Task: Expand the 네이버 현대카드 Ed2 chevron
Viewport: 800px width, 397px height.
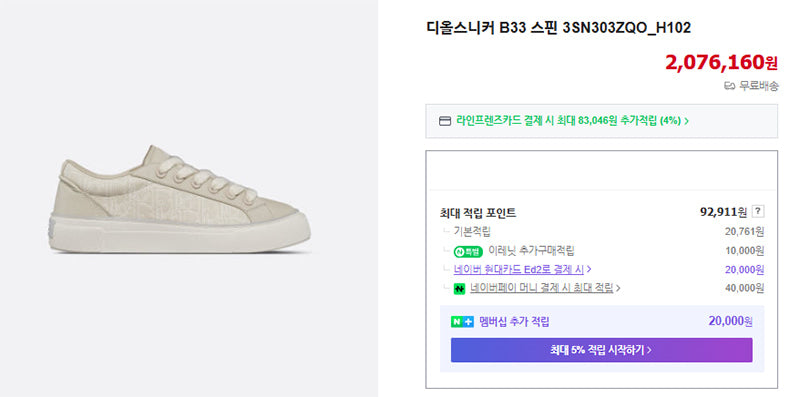Action: point(589,269)
